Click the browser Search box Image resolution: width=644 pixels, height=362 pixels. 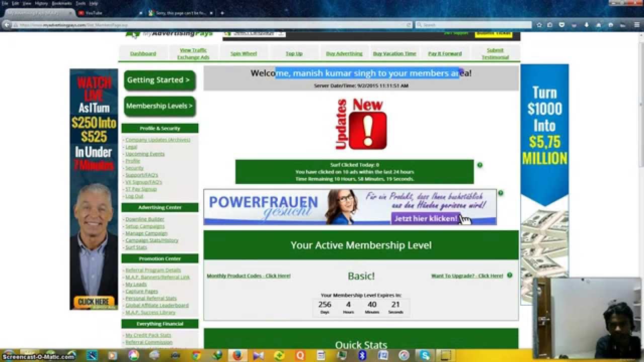pos(473,25)
